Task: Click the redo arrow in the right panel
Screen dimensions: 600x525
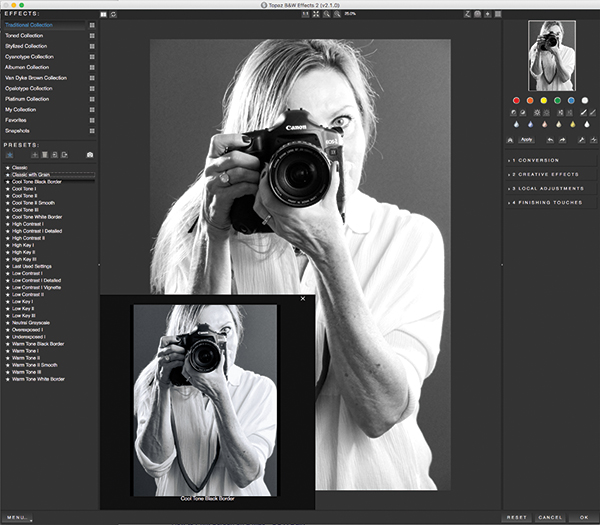Action: tap(562, 140)
